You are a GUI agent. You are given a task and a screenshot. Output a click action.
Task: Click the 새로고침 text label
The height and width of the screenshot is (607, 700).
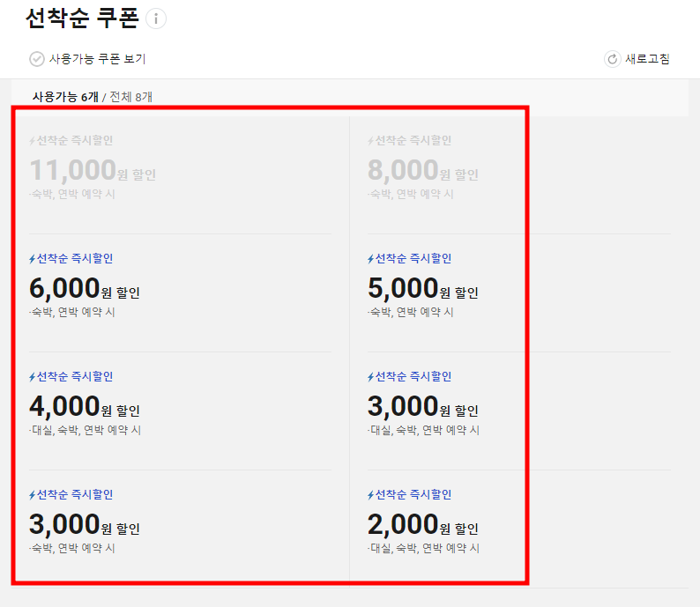pyautogui.click(x=647, y=59)
